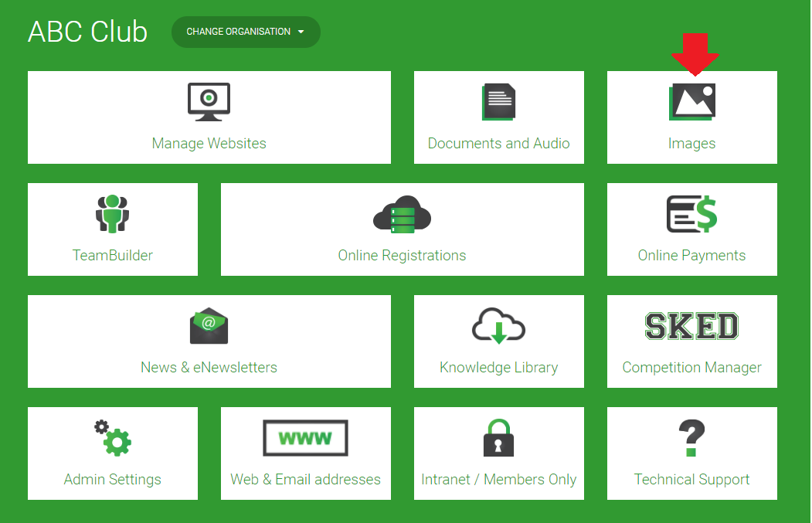Click the Manage Websites label
Viewport: 812px width, 523px height.
[x=209, y=144]
